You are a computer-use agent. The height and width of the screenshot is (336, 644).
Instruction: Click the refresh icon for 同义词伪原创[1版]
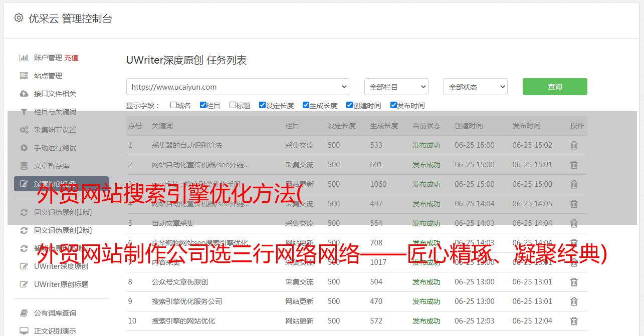point(24,212)
